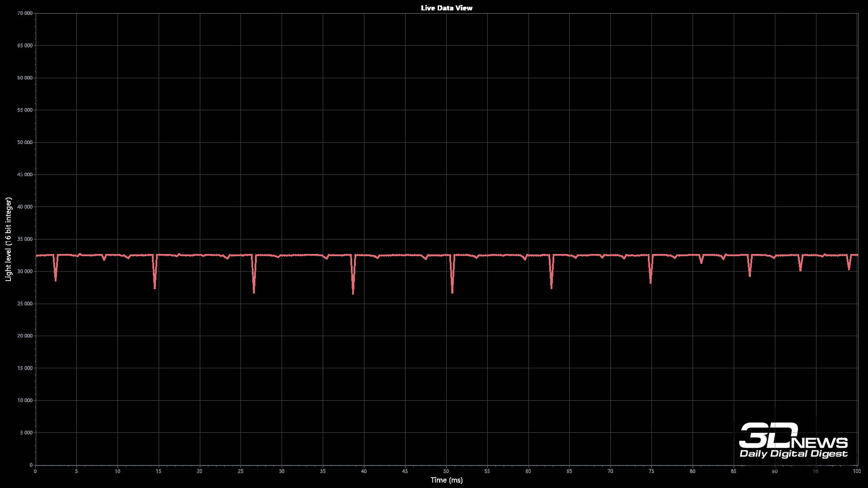Click the first signal dip near 2.5 ms

(56, 274)
